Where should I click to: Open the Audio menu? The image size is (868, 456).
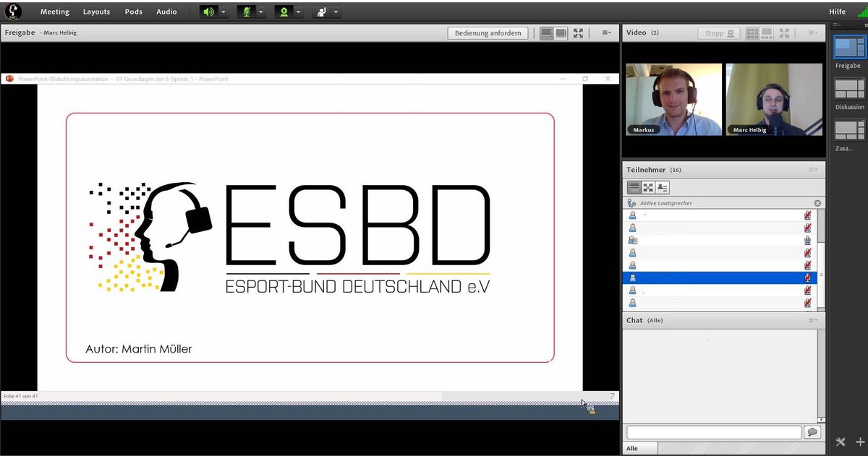166,12
